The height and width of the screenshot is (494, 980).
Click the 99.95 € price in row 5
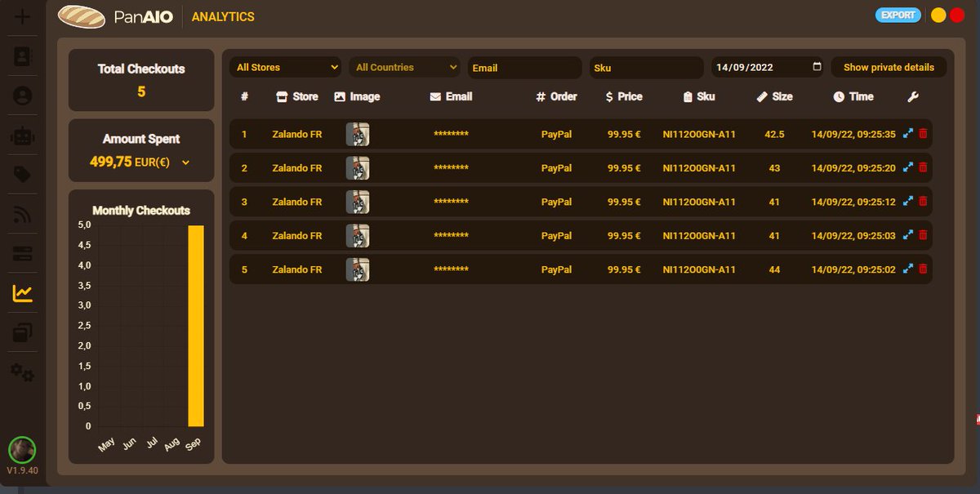[624, 269]
